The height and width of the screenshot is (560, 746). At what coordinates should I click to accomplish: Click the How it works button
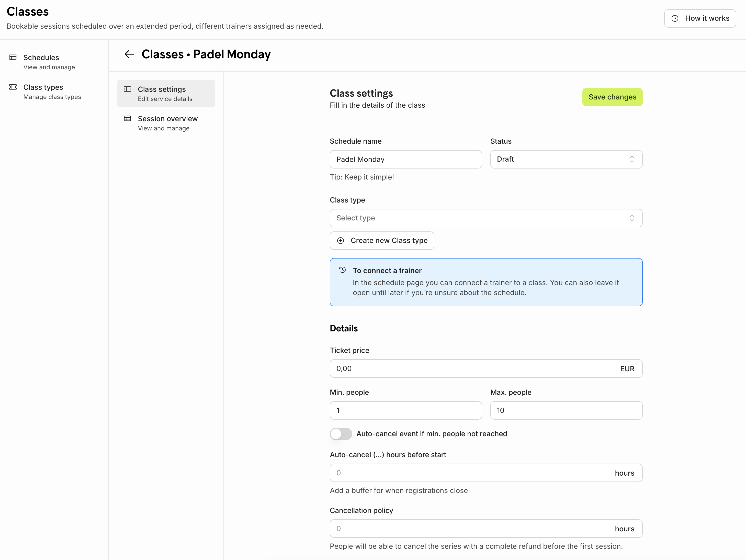click(x=700, y=19)
